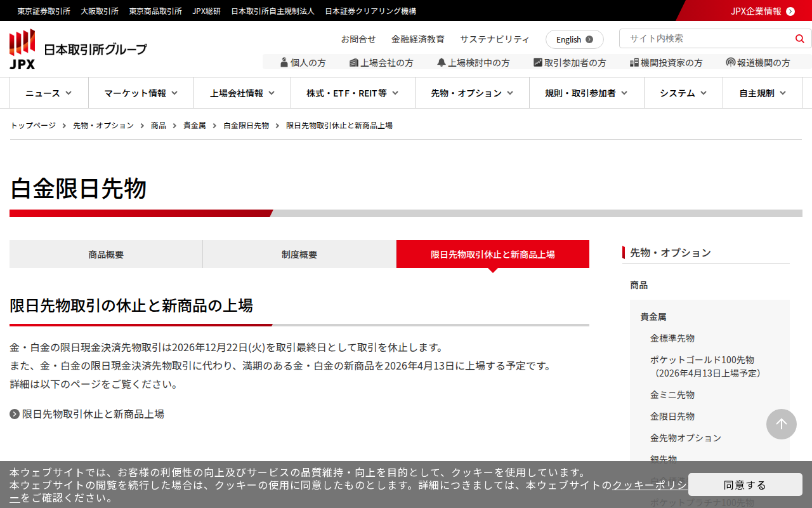
Task: Open the サステナビリティ link
Action: click(495, 39)
